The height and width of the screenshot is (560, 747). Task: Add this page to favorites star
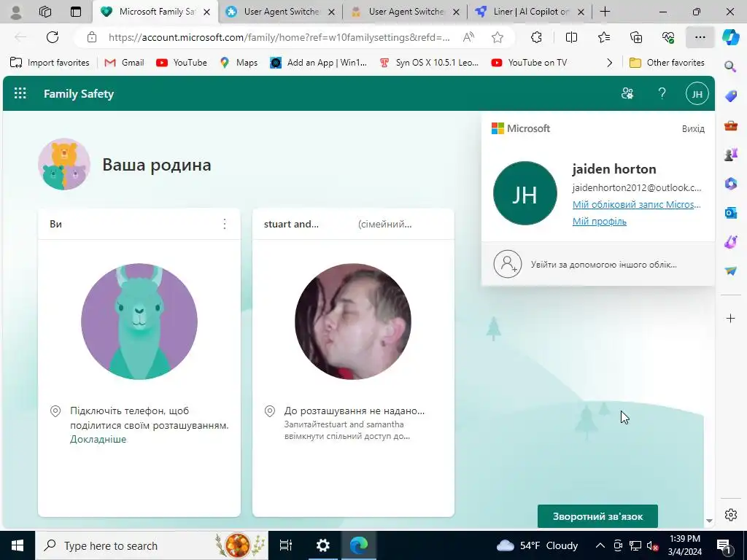pyautogui.click(x=498, y=37)
